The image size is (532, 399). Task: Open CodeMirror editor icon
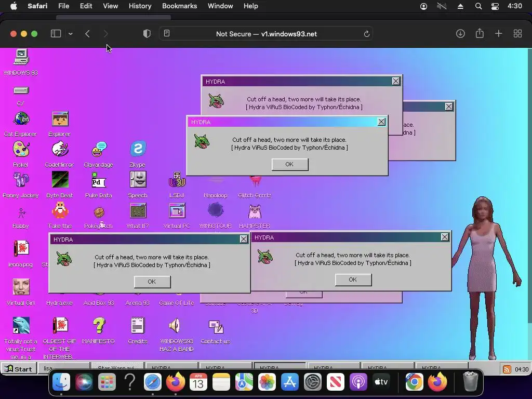coord(60,149)
